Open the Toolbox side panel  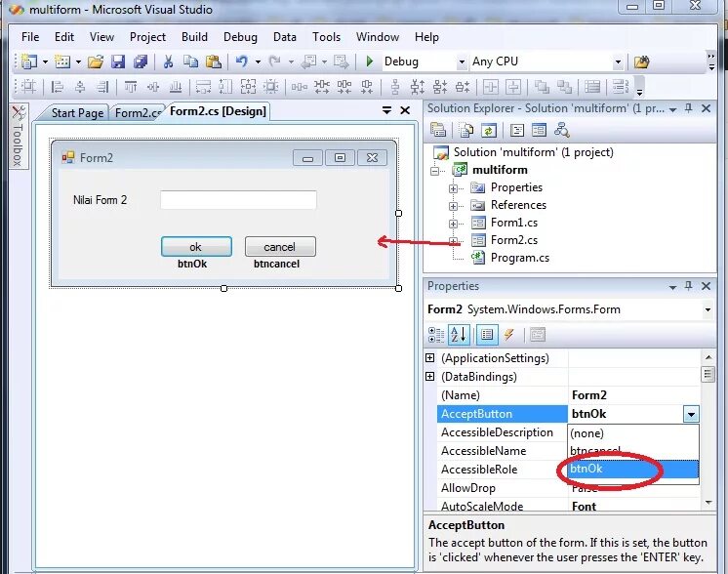coord(19,137)
